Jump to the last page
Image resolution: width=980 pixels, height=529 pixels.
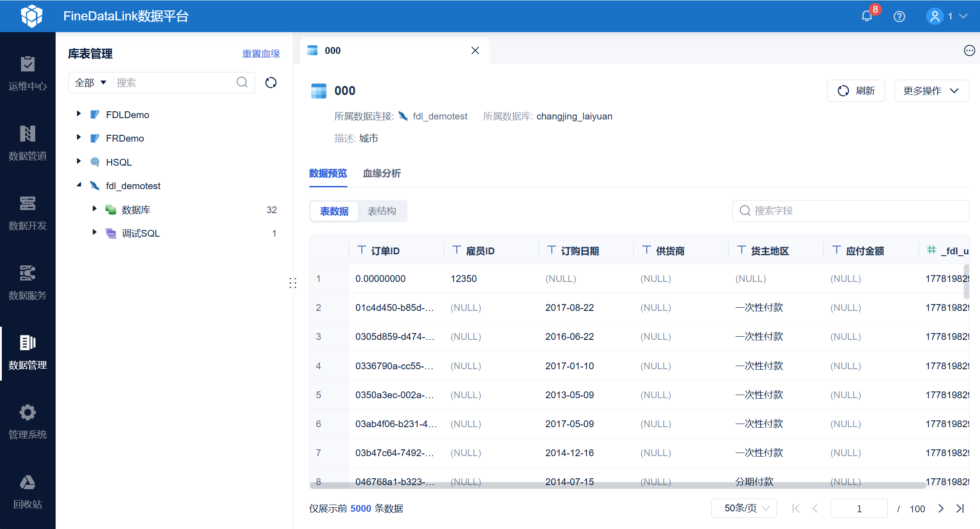tap(960, 508)
